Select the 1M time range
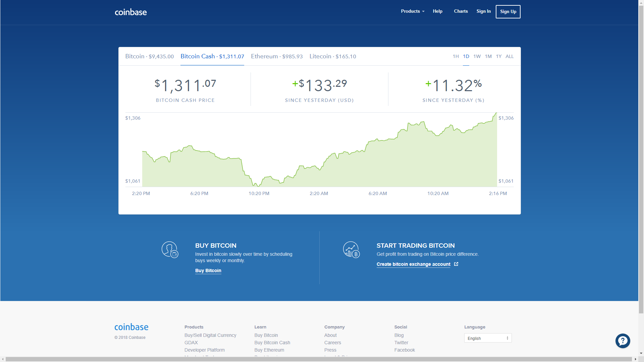 pos(488,56)
